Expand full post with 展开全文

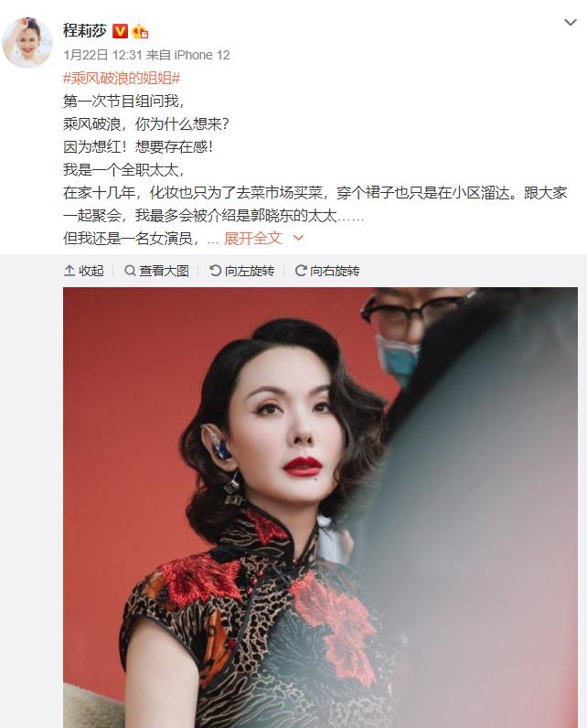pyautogui.click(x=252, y=238)
